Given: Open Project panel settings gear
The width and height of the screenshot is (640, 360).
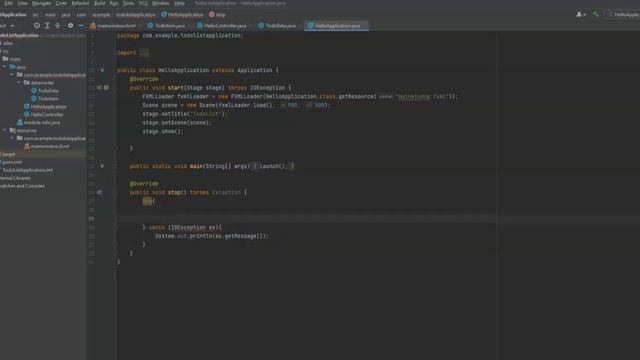Looking at the screenshot, I should point(70,25).
